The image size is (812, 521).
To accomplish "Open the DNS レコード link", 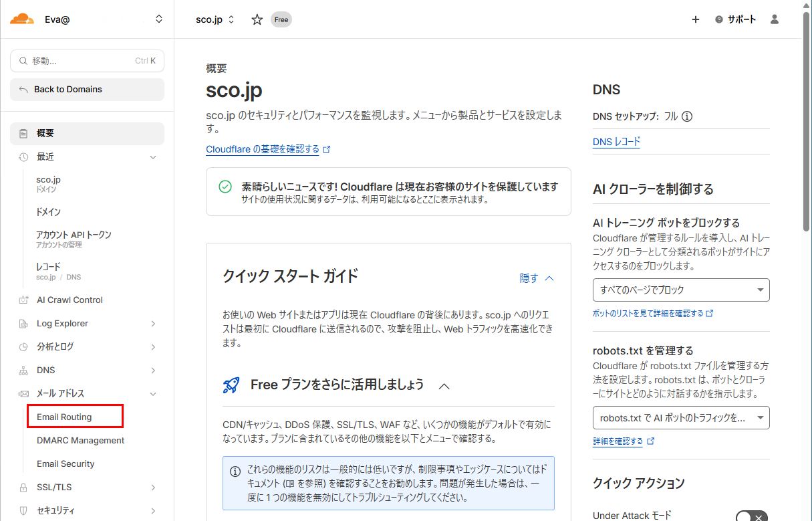I will (x=616, y=141).
